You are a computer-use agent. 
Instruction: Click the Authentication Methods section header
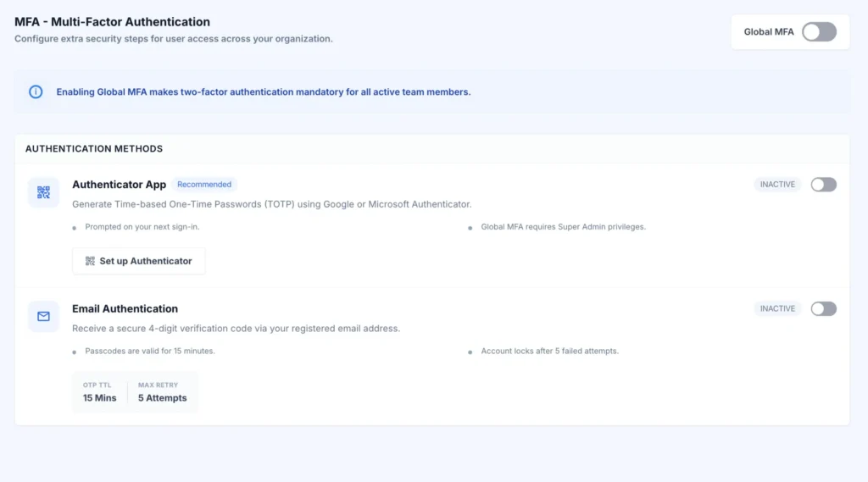point(94,149)
